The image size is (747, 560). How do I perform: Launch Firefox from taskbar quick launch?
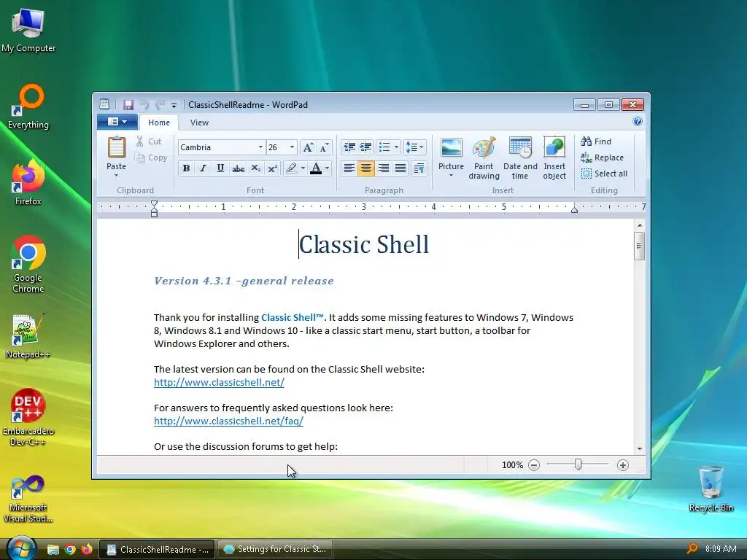tap(87, 550)
